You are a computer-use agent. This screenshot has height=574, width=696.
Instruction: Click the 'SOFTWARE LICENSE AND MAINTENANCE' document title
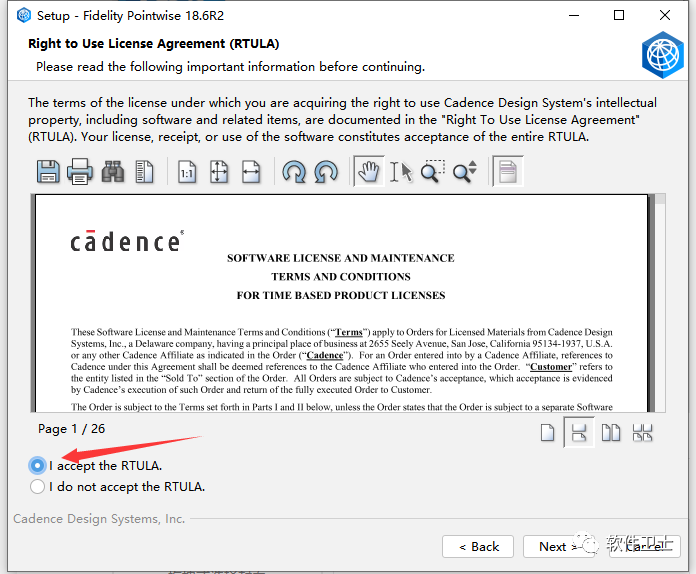341,258
